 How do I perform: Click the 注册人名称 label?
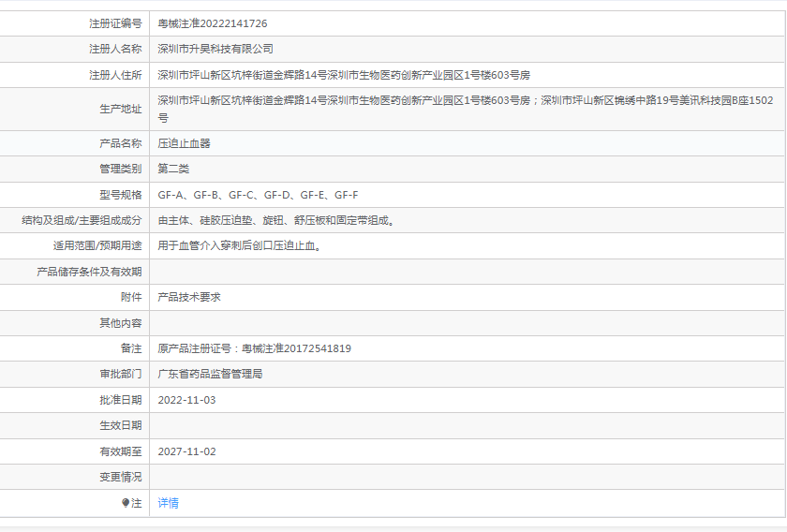pyautogui.click(x=115, y=50)
